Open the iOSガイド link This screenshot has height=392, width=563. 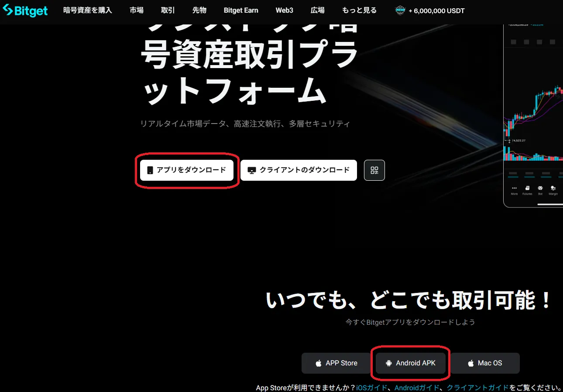coord(372,388)
